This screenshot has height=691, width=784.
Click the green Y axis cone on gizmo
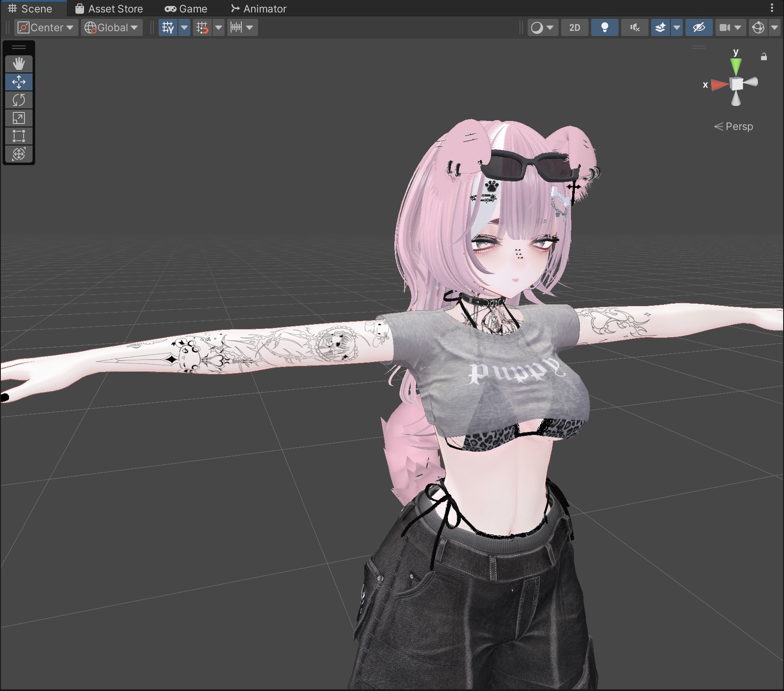tap(736, 66)
